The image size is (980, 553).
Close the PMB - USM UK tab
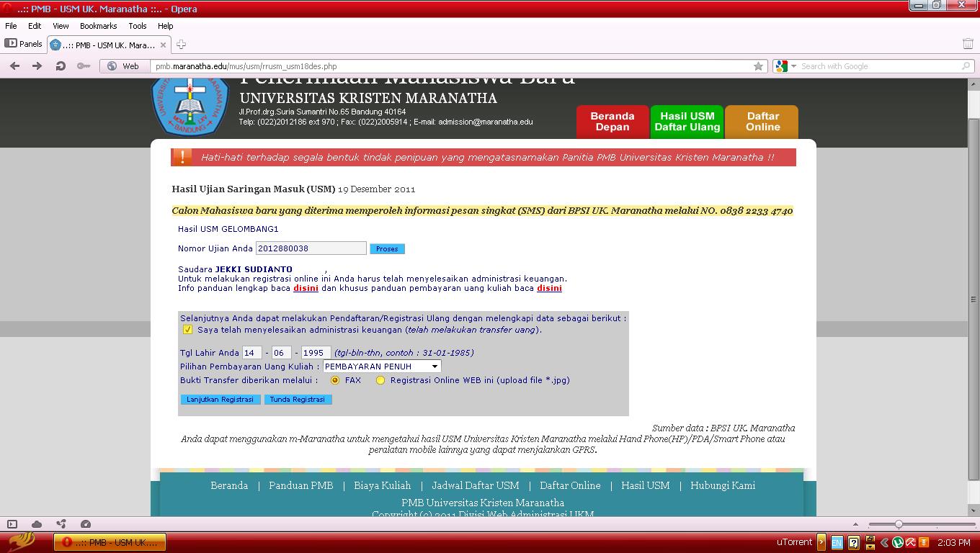tap(163, 45)
